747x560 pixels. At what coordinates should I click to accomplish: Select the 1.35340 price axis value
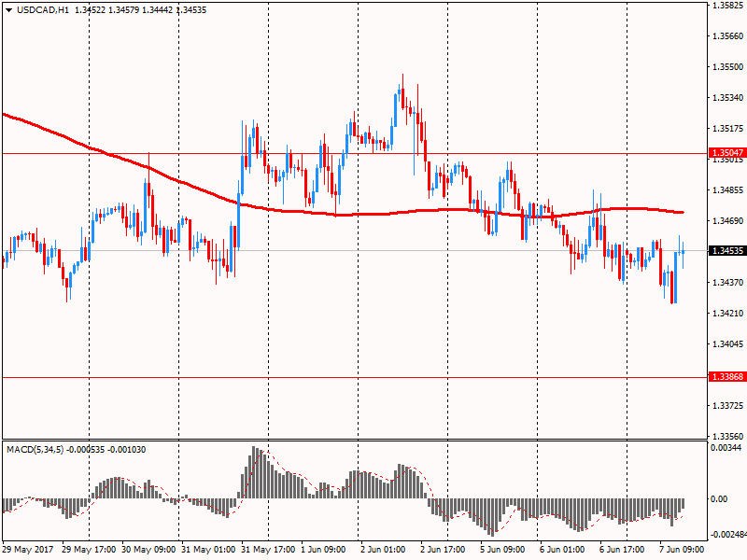point(728,98)
